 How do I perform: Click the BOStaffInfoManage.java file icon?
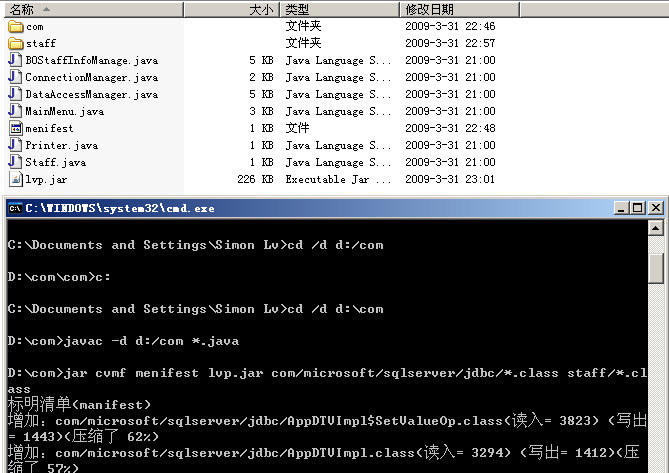(15, 60)
